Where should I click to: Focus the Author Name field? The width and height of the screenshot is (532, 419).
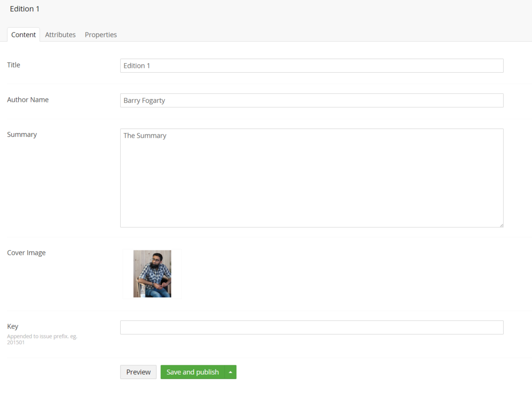(x=312, y=101)
